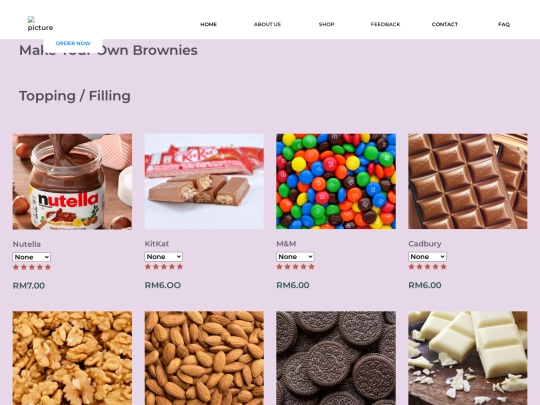Screen dimensions: 540x405
Task: Click the M&M star rating
Action: (295, 267)
